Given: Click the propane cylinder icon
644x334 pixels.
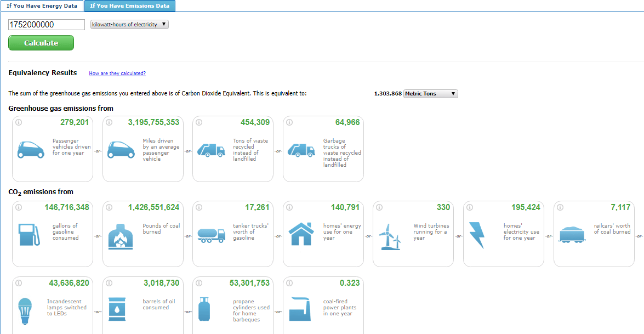Looking at the screenshot, I should click(x=205, y=310).
